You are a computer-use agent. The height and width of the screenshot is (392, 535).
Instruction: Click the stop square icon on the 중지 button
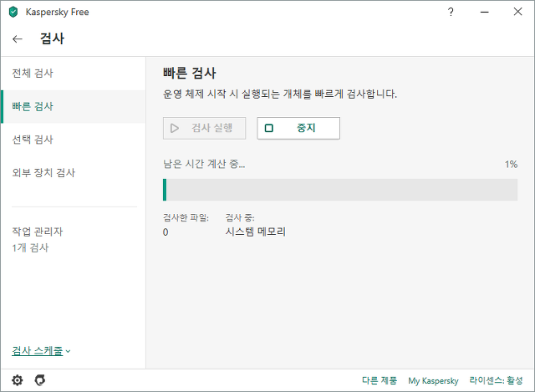[269, 128]
